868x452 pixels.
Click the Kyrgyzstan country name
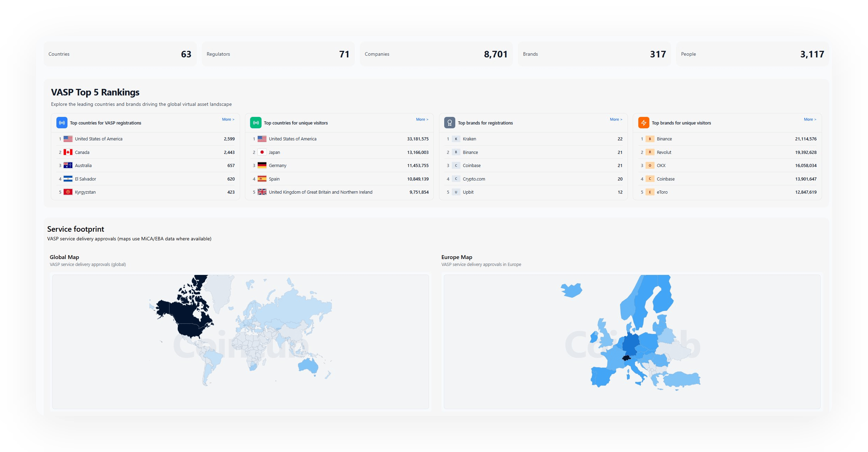point(85,192)
